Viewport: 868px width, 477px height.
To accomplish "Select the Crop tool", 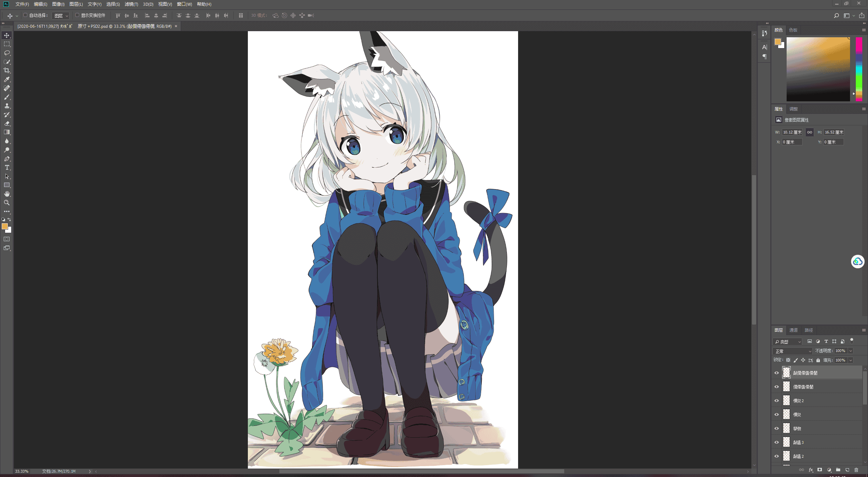I will coord(7,70).
